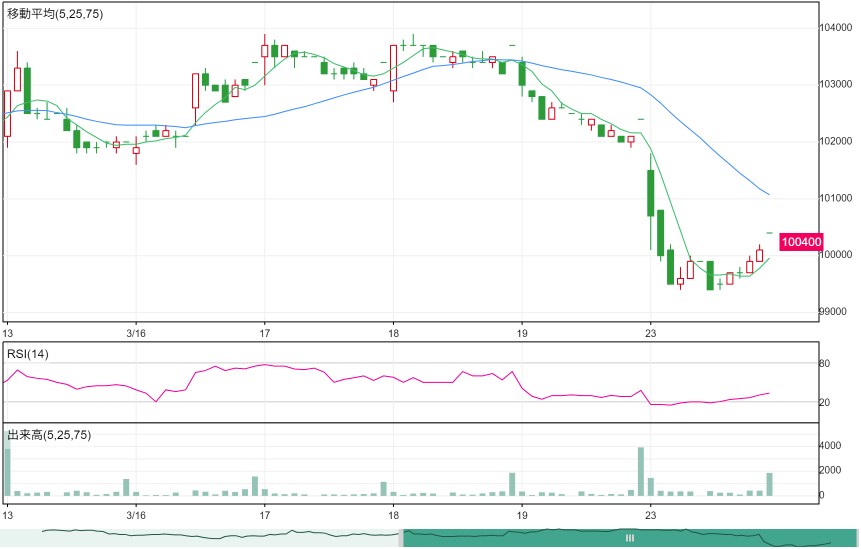Click the 3/16 date under the volume chart
The height and width of the screenshot is (549, 861).
[x=136, y=516]
